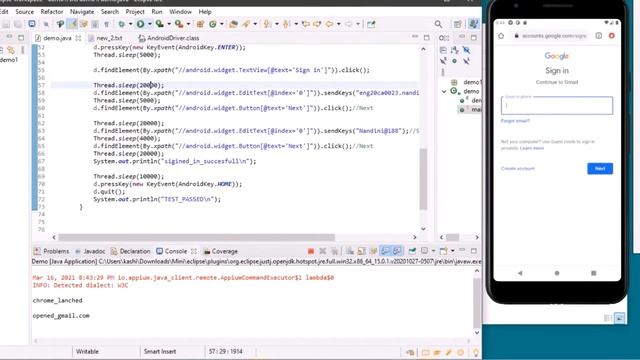The height and width of the screenshot is (360, 640).
Task: Click Remove Launch icon in Console toolbar
Action: click(322, 251)
